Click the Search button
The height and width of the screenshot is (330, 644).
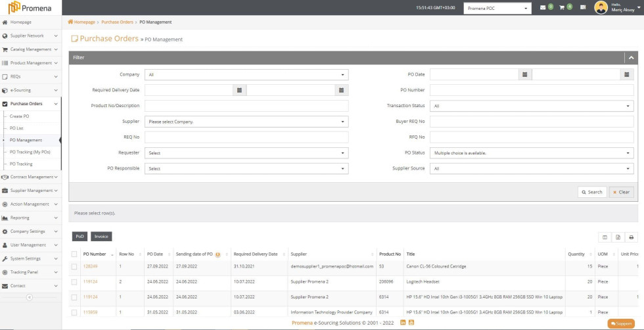click(x=591, y=192)
